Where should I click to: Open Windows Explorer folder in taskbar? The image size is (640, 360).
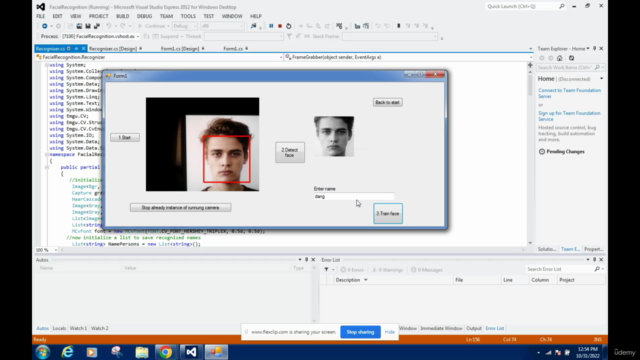tap(142, 352)
